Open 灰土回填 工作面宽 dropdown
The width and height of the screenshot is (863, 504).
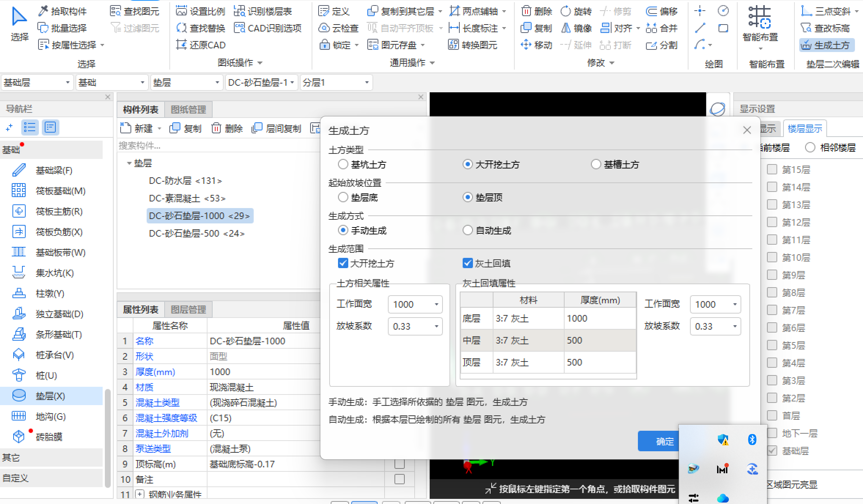[715, 304]
